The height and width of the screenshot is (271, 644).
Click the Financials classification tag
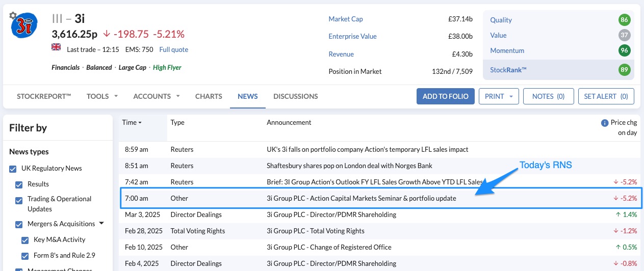click(x=66, y=68)
